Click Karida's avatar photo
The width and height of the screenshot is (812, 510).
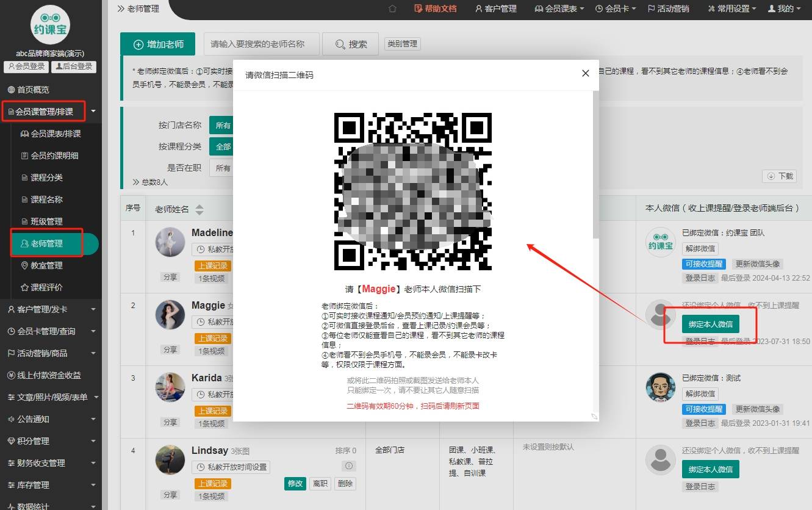(x=170, y=387)
